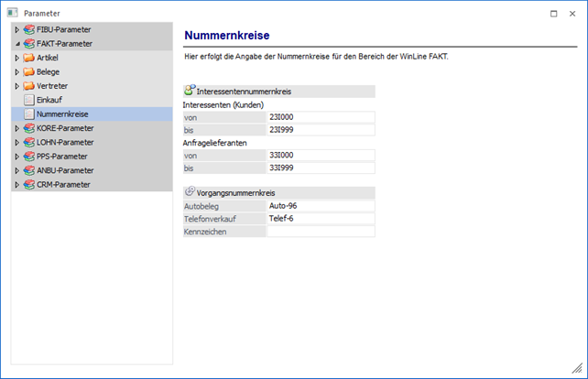Select the PPS-Parameter tree entry
This screenshot has width=588, height=379.
[x=64, y=157]
